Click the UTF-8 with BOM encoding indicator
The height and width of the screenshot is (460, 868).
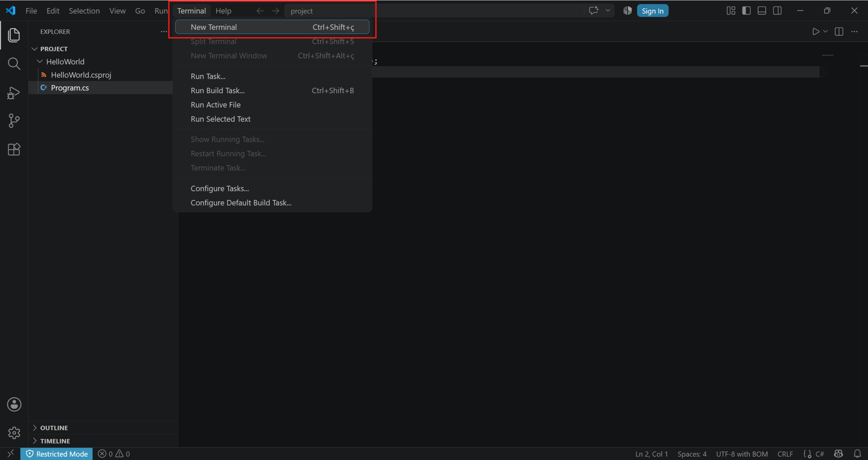click(x=742, y=454)
